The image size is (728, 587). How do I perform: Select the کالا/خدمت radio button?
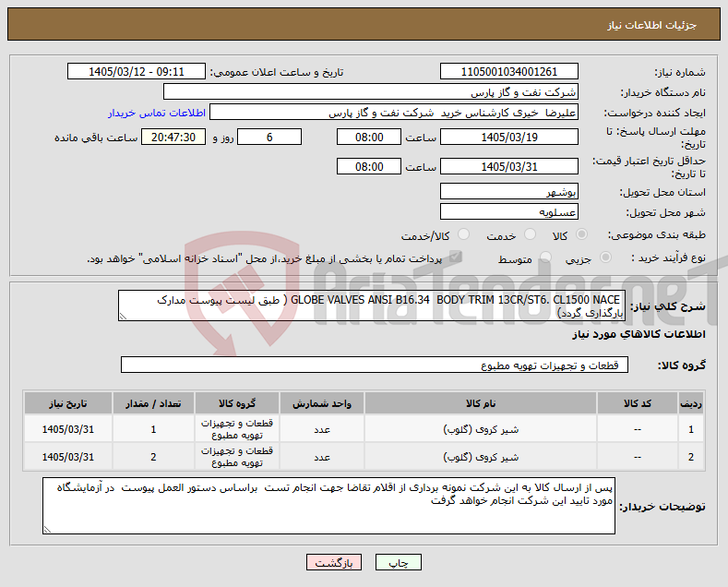tap(463, 234)
